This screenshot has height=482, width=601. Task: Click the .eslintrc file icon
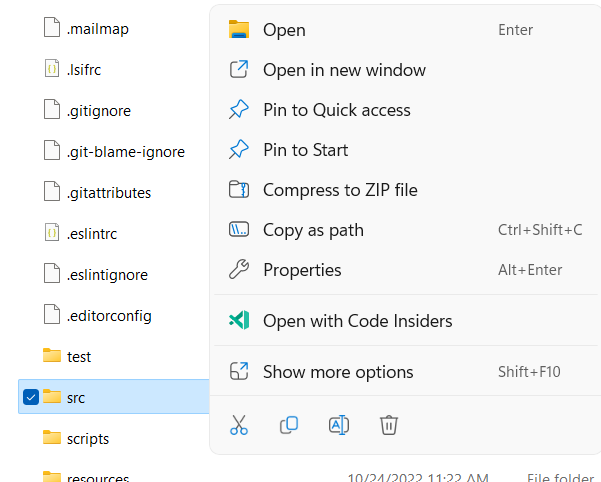coord(52,233)
